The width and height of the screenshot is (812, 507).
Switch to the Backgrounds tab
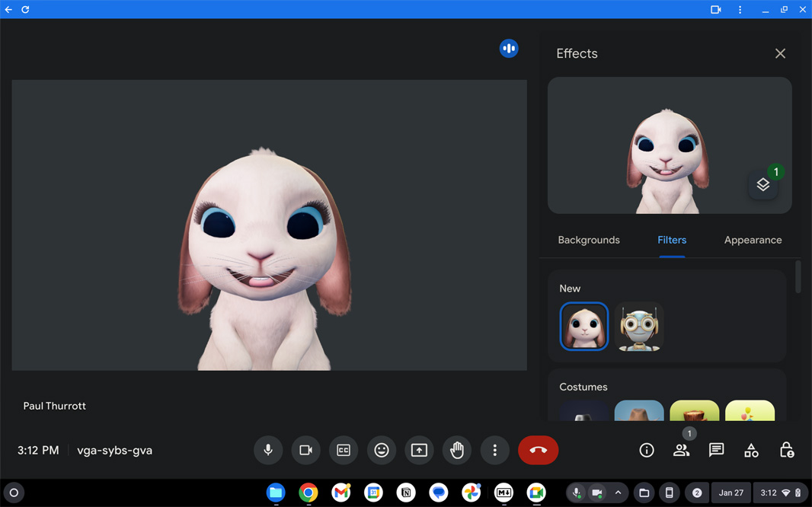(589, 240)
